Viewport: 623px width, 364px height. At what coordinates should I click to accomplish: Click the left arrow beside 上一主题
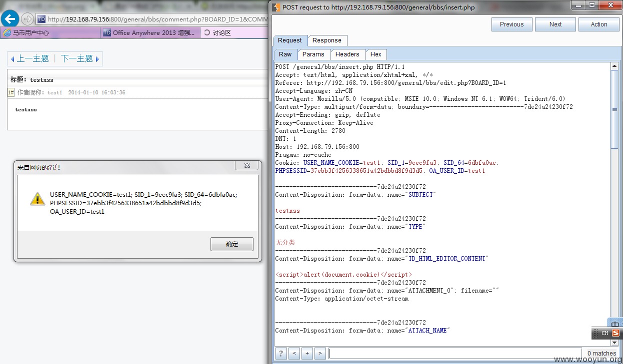pos(12,59)
